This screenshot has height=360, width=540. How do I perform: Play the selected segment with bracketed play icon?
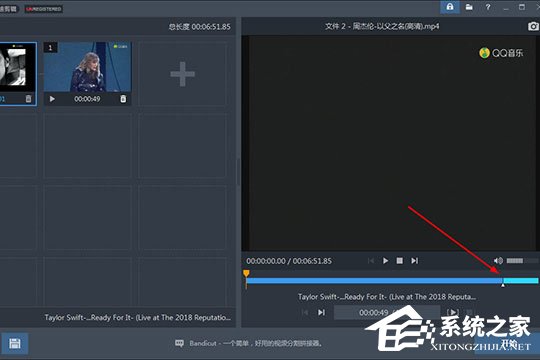(453, 312)
